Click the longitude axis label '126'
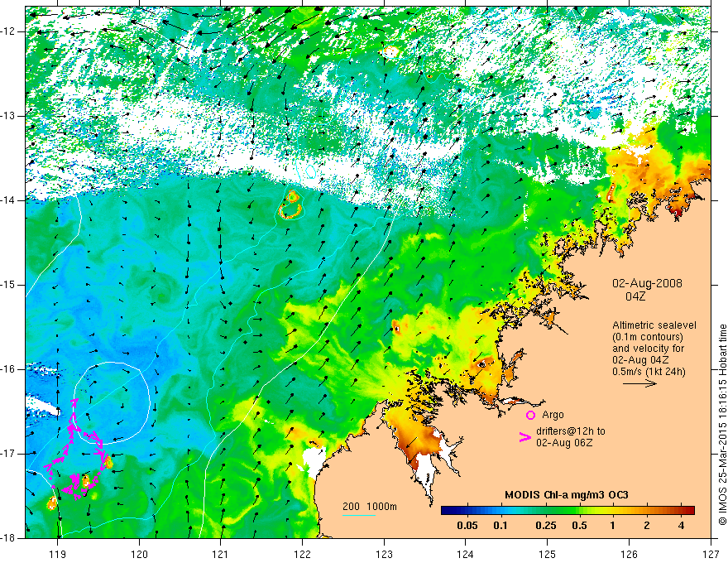Viewport: 728px width, 563px height. pyautogui.click(x=629, y=554)
